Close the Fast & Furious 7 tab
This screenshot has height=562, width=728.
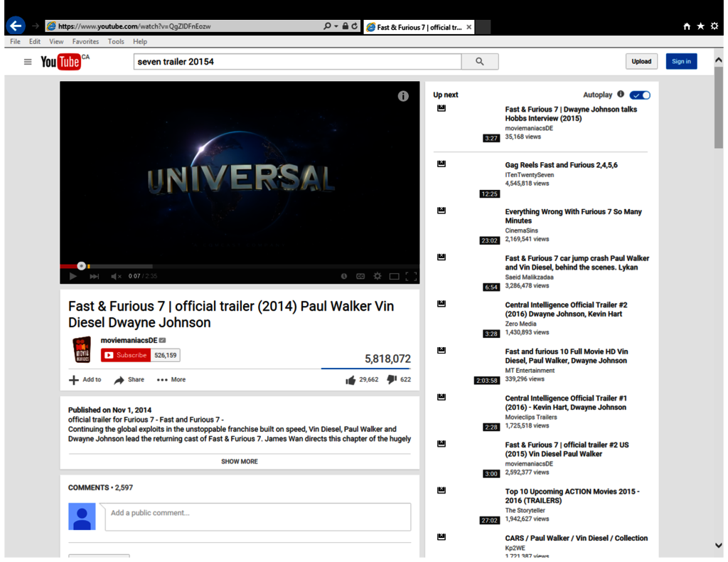point(469,27)
